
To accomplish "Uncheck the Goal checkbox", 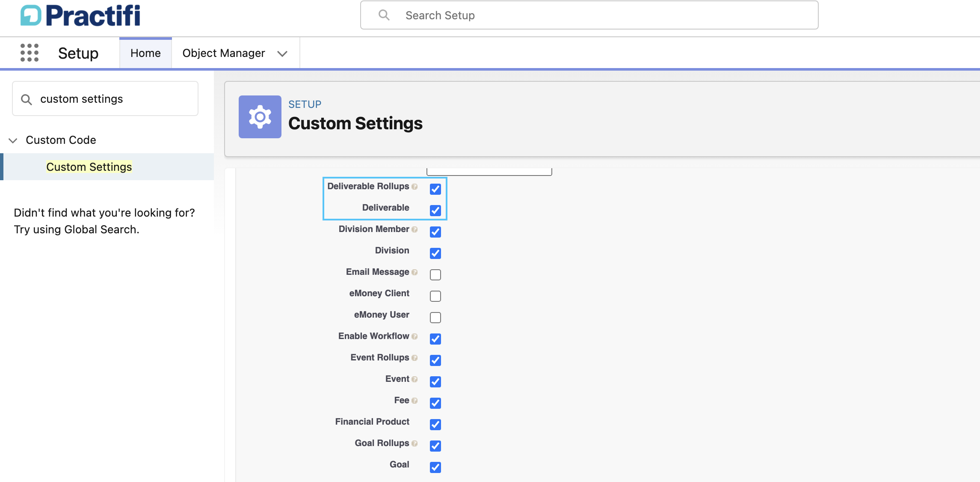I will coord(435,467).
